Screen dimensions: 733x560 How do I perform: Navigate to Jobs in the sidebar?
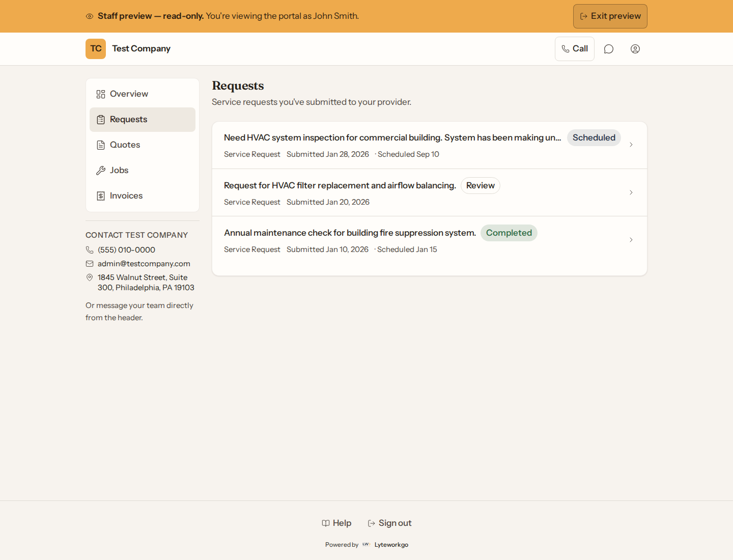pos(143,171)
